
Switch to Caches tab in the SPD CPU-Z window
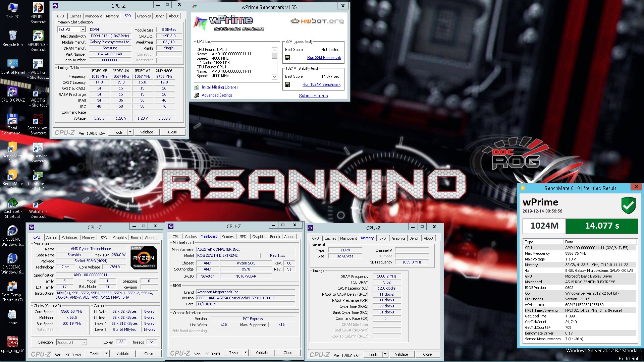click(75, 16)
